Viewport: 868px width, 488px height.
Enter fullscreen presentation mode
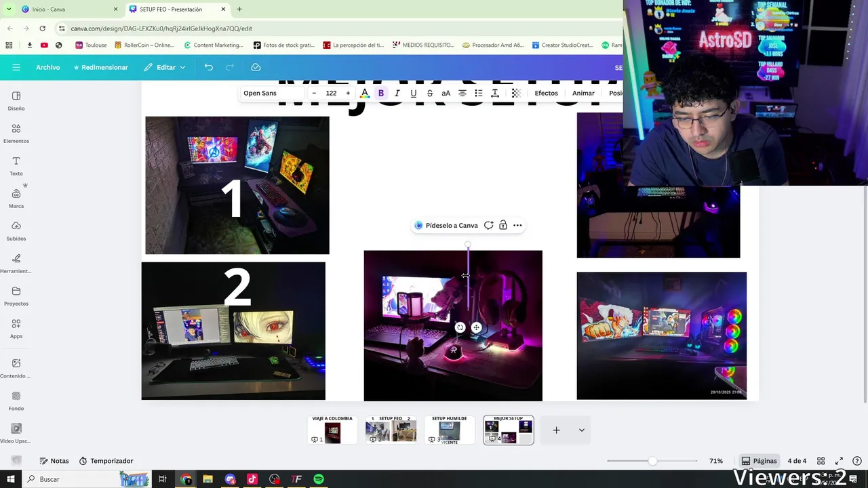pyautogui.click(x=839, y=461)
